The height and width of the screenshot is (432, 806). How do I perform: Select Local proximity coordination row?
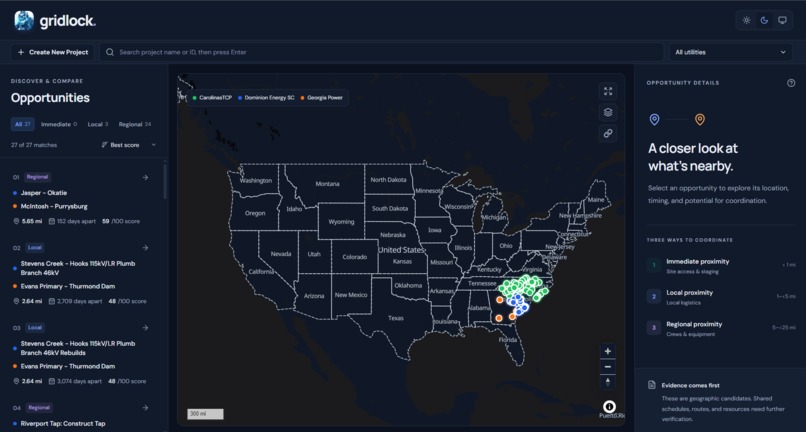pyautogui.click(x=721, y=297)
